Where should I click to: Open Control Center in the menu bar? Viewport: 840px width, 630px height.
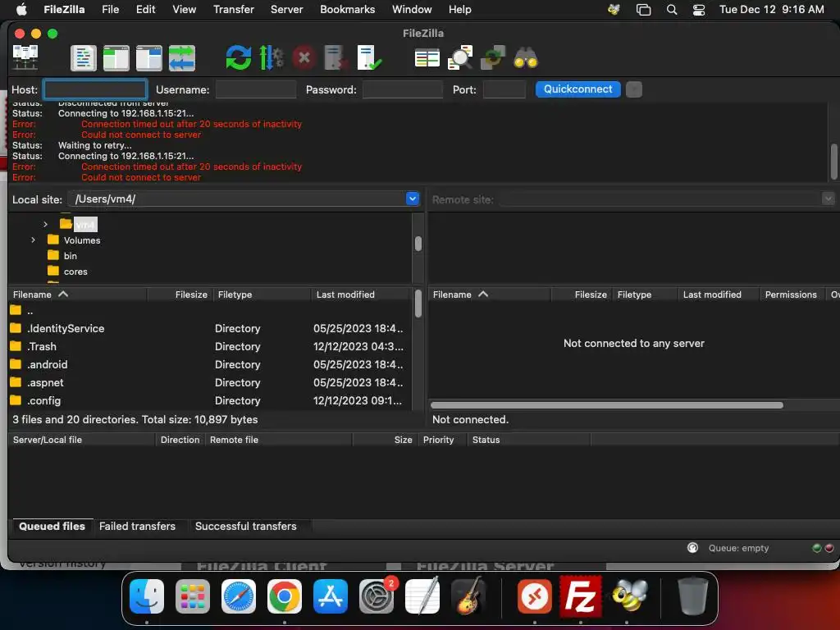pyautogui.click(x=699, y=10)
